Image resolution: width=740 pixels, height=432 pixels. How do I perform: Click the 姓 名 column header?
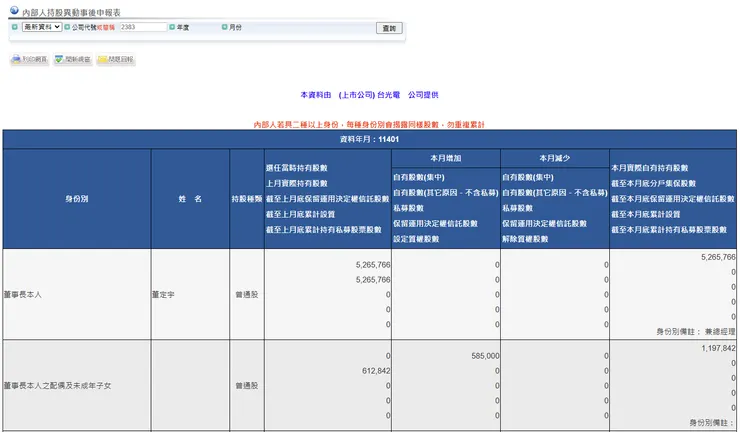pyautogui.click(x=190, y=199)
